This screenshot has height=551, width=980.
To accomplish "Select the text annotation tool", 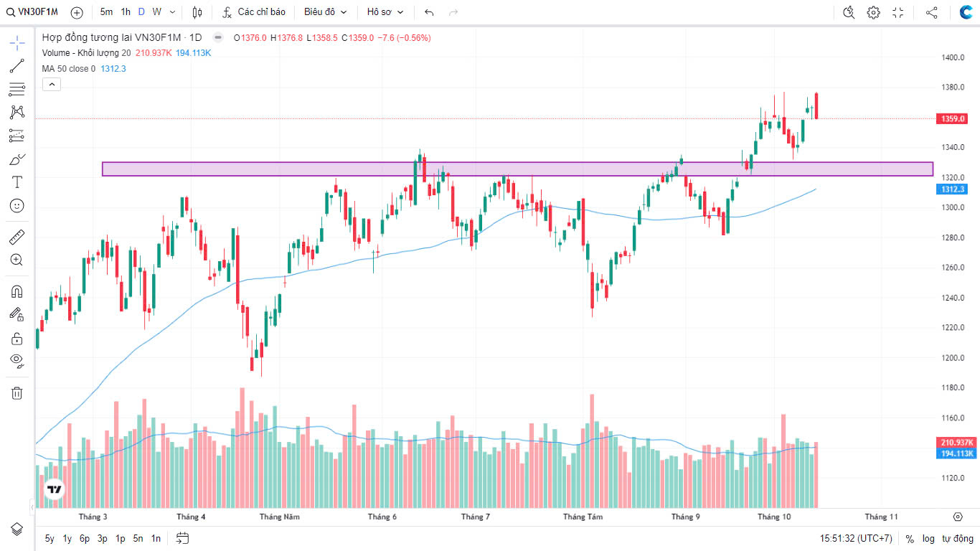I will coord(17,182).
